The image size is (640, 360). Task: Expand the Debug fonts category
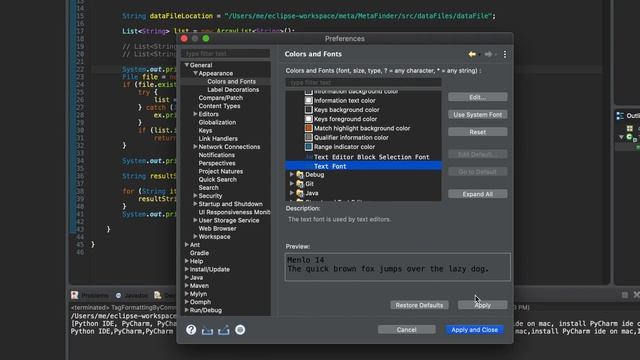pos(292,174)
